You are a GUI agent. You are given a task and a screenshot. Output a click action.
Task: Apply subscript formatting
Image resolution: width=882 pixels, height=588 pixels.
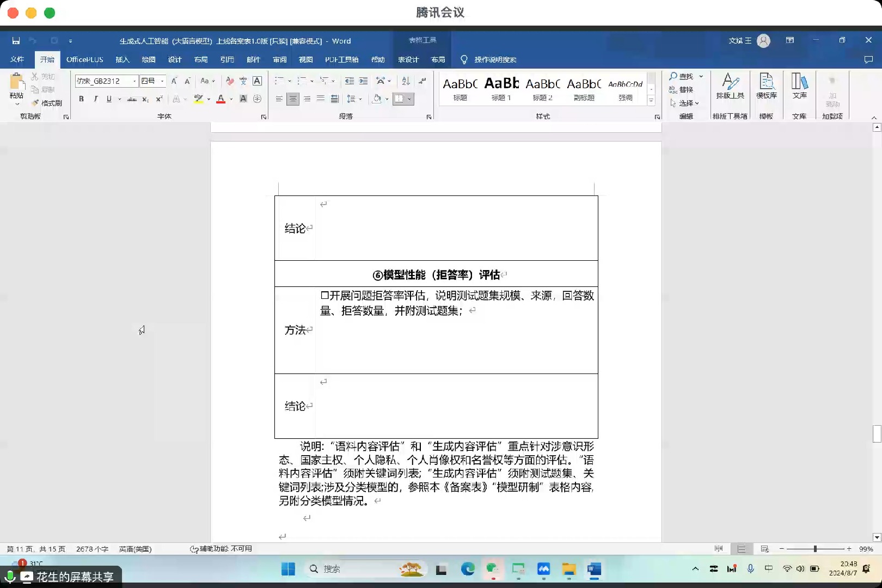coord(145,99)
